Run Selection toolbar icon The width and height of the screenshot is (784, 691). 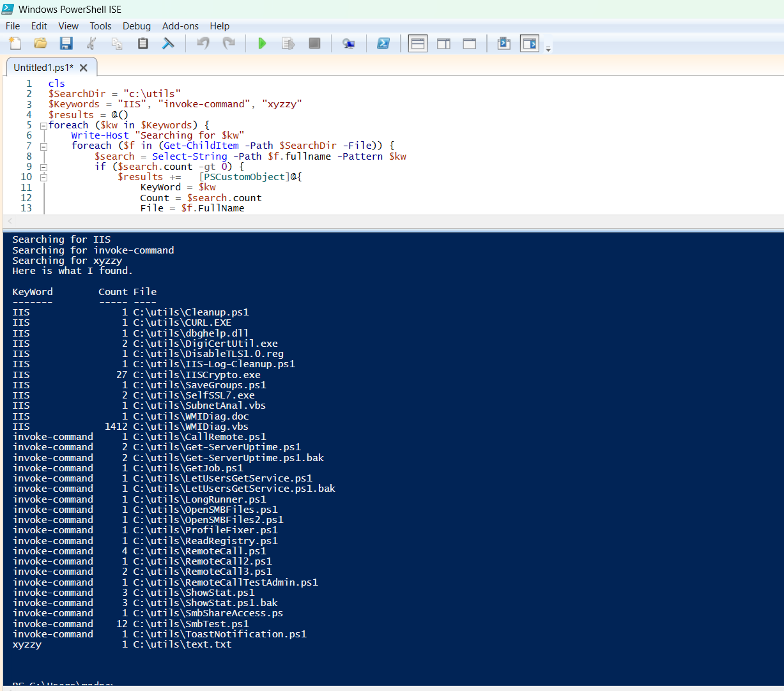pos(288,43)
